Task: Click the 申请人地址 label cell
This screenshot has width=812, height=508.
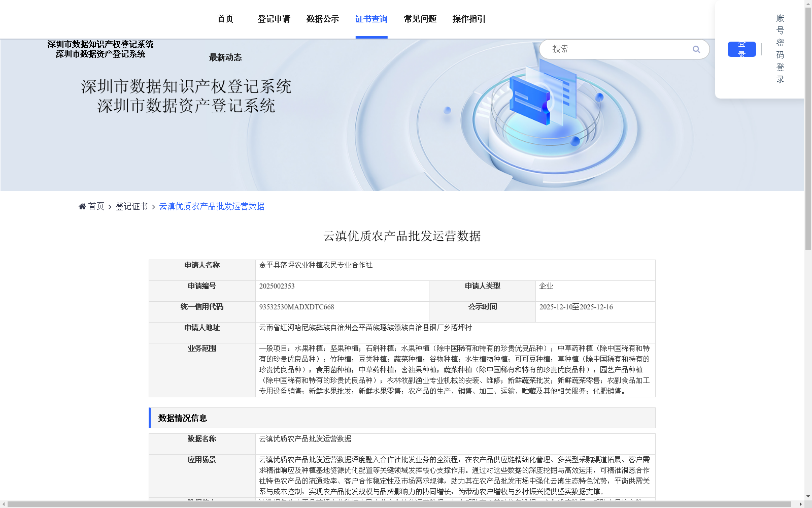Action: [x=202, y=333]
